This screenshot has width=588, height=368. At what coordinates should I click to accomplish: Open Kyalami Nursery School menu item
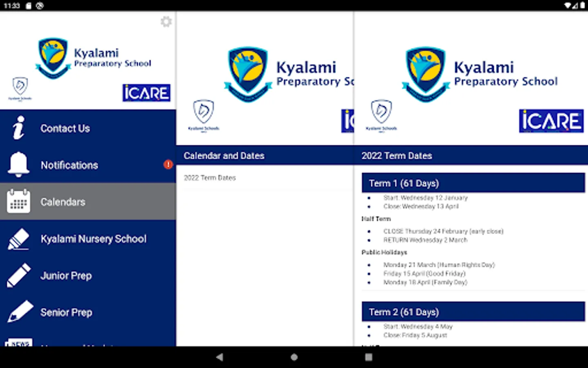coord(88,238)
